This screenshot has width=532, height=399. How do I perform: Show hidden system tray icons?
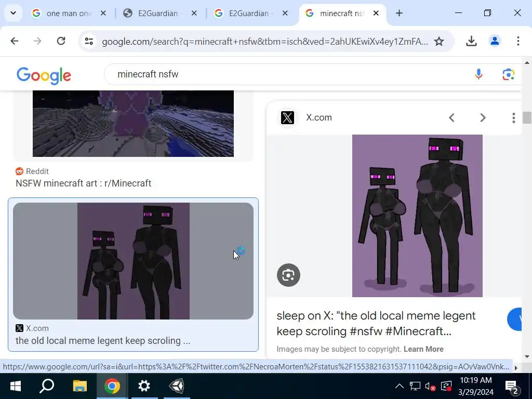pyautogui.click(x=400, y=386)
